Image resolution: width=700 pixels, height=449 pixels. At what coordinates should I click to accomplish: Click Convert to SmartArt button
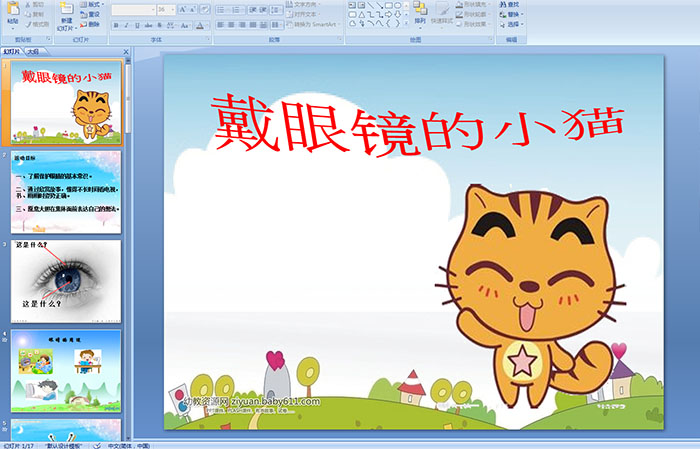313,24
